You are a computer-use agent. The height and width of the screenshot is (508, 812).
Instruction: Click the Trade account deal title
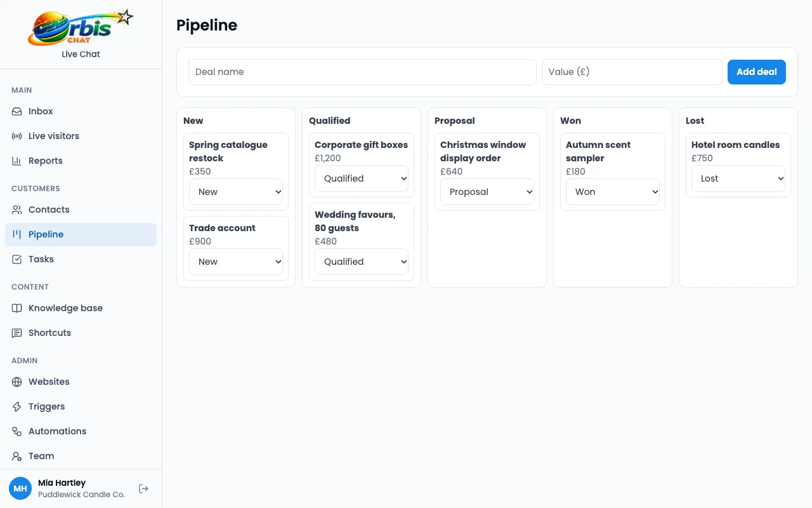[222, 228]
